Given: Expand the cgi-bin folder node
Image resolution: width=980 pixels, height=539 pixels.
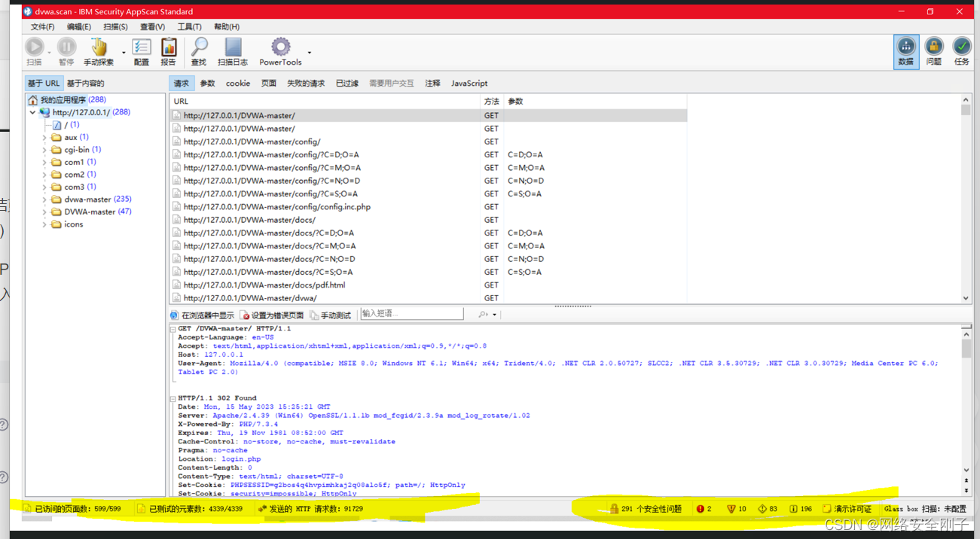Looking at the screenshot, I should point(44,150).
